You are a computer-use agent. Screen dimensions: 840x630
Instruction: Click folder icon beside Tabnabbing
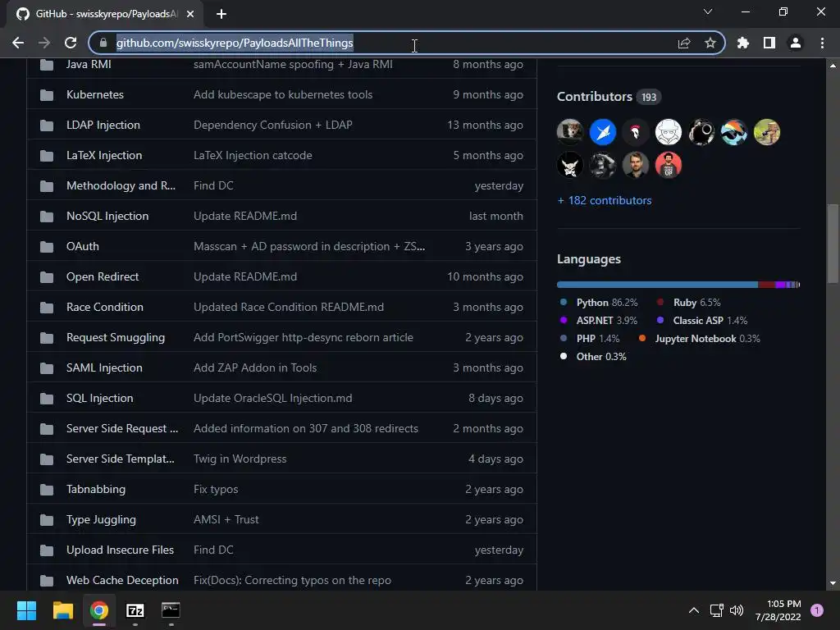pos(47,490)
